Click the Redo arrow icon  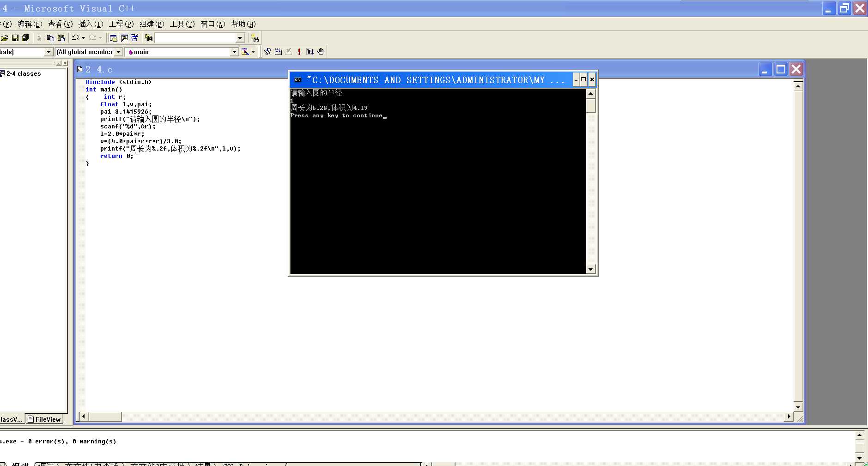tap(93, 38)
